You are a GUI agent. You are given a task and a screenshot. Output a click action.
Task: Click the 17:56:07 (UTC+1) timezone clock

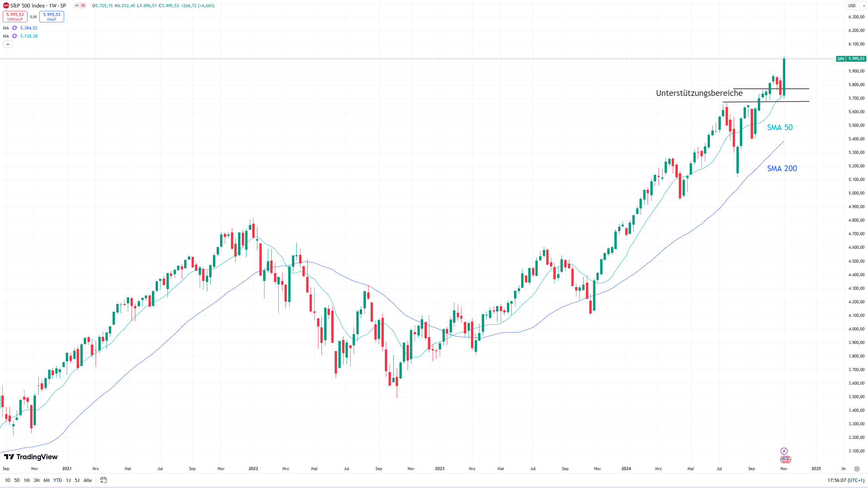pyautogui.click(x=846, y=480)
